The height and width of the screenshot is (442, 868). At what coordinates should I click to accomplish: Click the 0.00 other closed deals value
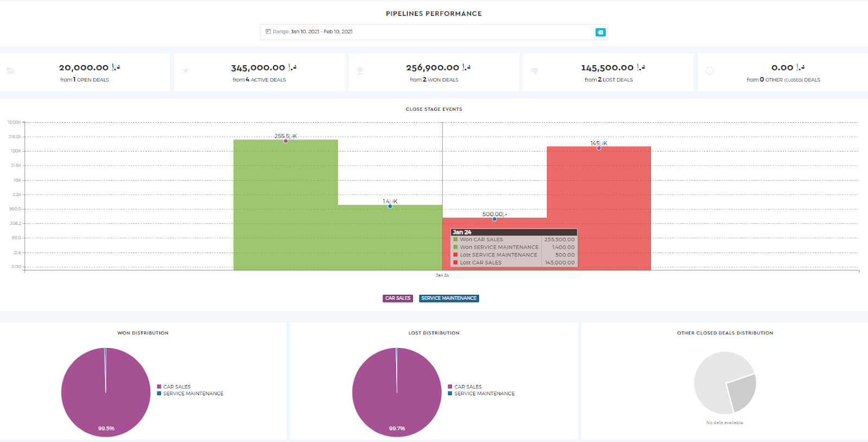point(788,67)
